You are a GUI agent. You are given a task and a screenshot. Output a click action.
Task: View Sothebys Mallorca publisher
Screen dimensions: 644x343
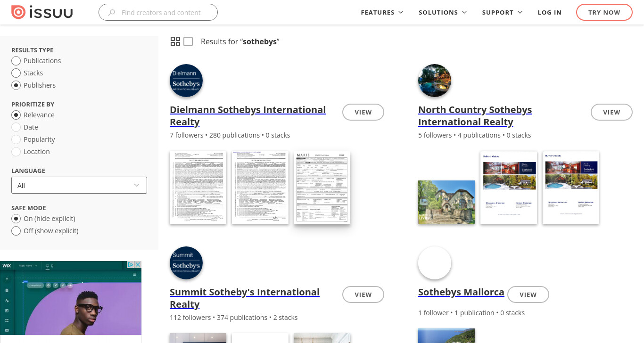pyautogui.click(x=528, y=294)
